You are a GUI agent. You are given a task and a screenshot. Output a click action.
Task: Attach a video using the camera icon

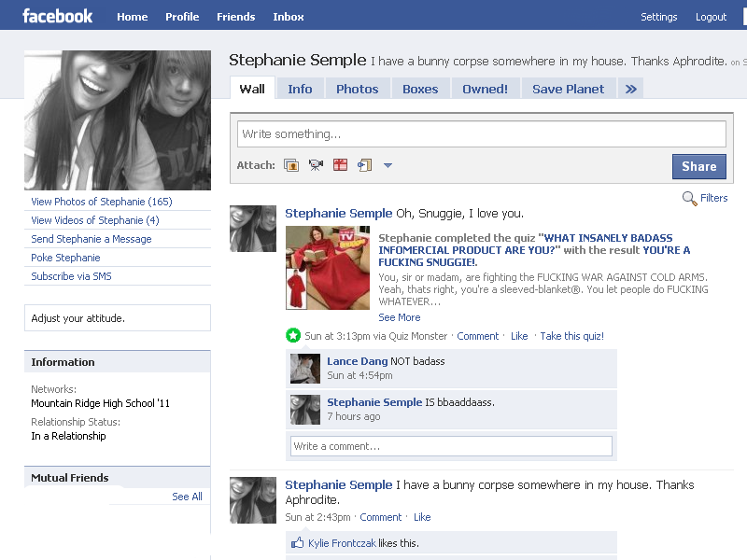point(315,165)
